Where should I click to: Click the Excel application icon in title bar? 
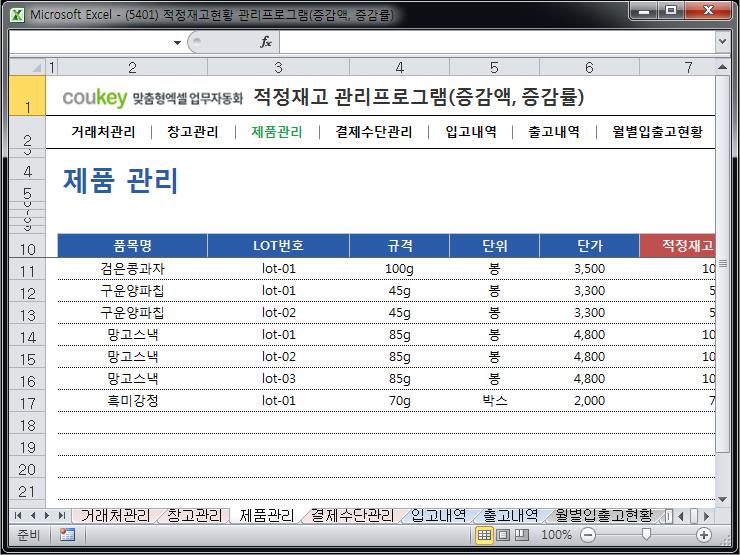[x=17, y=14]
